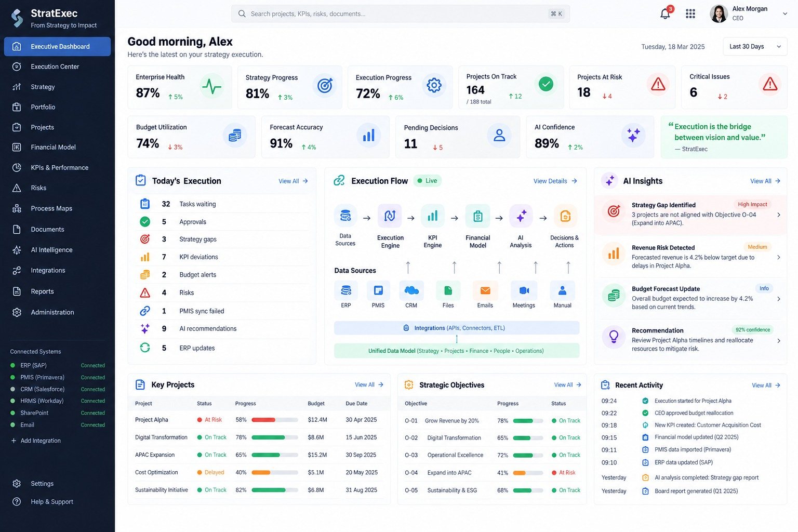Go to Execution Center in sidebar
This screenshot has height=532, width=798.
pos(57,66)
